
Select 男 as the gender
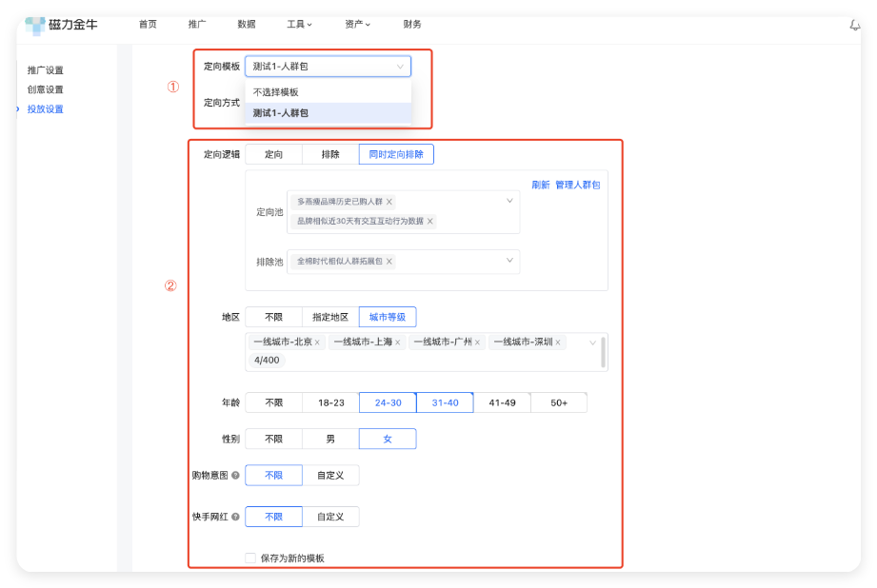pyautogui.click(x=329, y=438)
